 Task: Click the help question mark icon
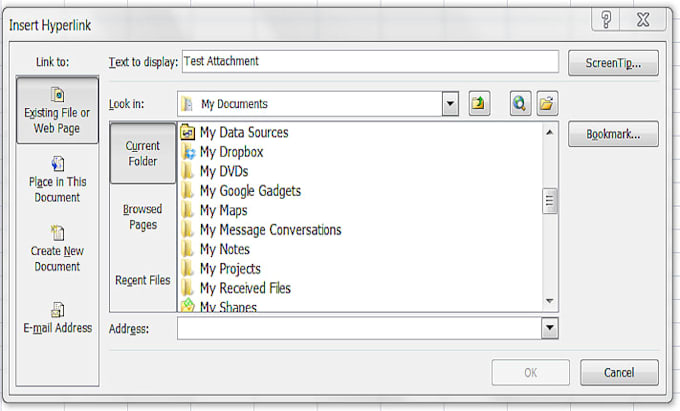coord(606,20)
